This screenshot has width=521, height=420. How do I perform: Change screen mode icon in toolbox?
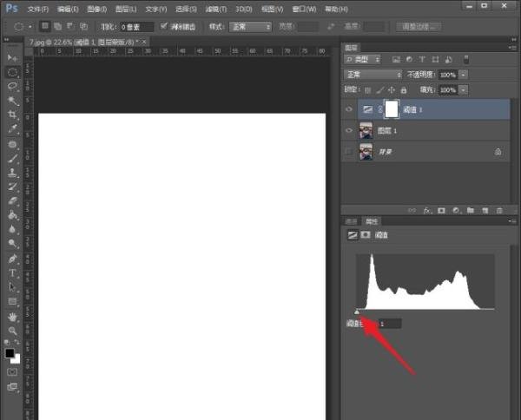click(x=12, y=386)
